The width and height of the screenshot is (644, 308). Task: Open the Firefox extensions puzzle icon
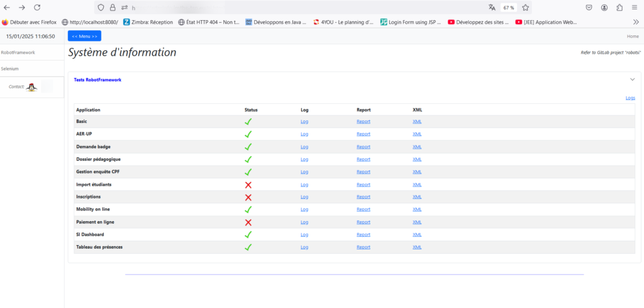pos(619,8)
